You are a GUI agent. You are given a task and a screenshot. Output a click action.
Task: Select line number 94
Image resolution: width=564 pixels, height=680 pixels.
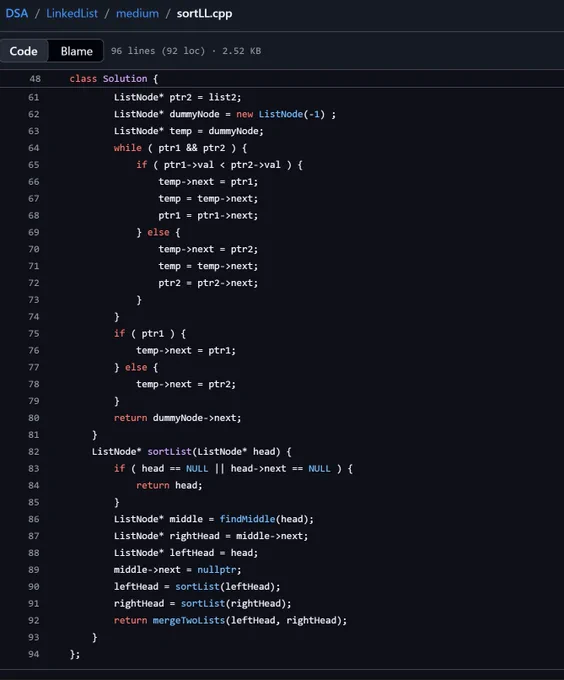pos(33,654)
